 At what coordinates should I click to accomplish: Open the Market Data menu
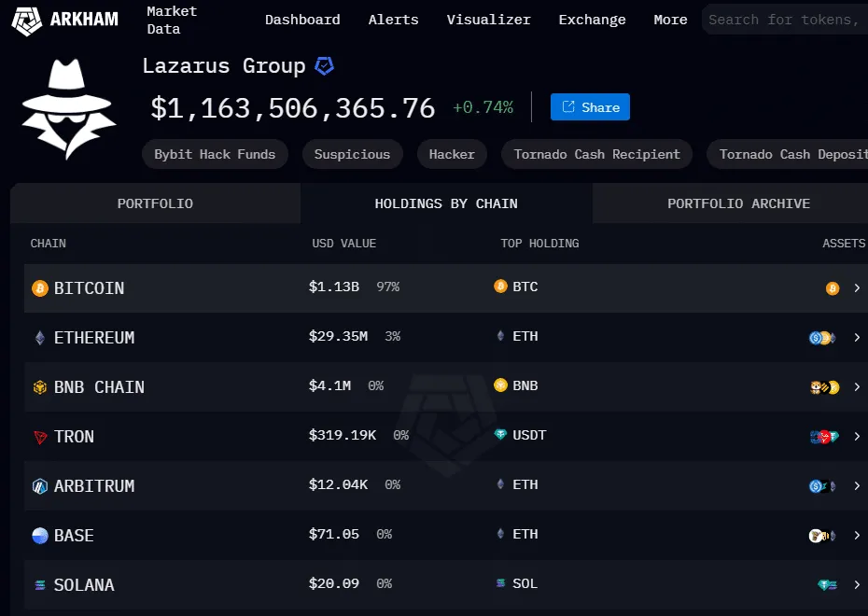tap(172, 20)
